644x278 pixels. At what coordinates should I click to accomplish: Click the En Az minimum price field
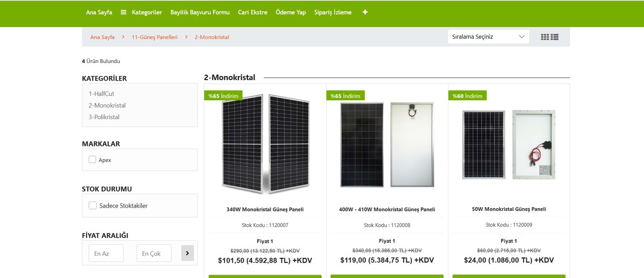(106, 253)
